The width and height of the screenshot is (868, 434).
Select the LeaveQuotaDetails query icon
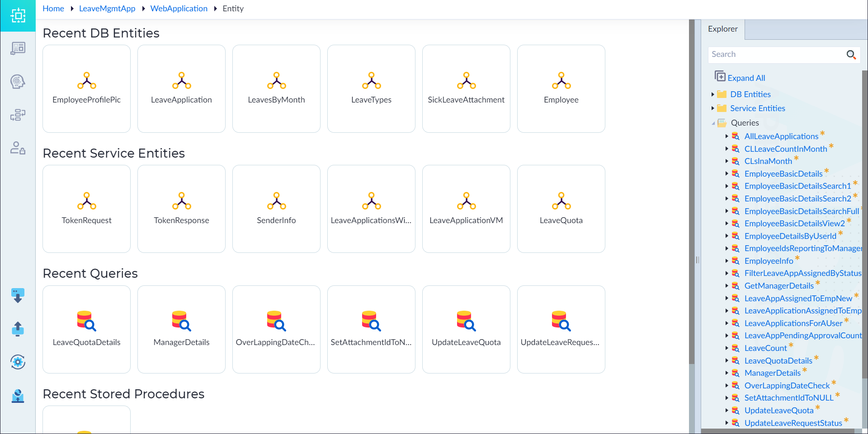click(86, 321)
